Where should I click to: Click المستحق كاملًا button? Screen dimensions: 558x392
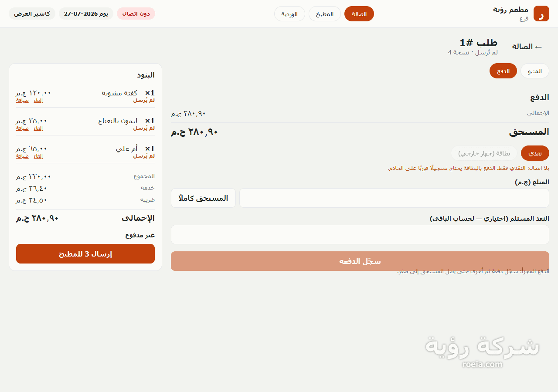203,198
